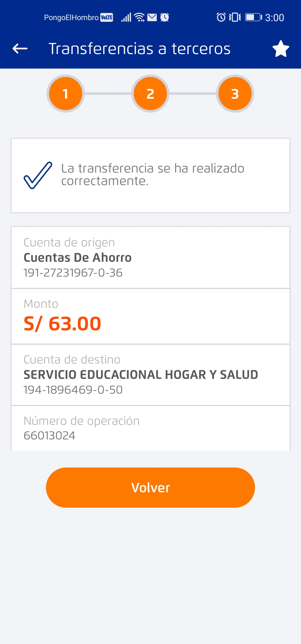The image size is (301, 644).
Task: Tap the operation number 66013024
Action: pos(49,435)
